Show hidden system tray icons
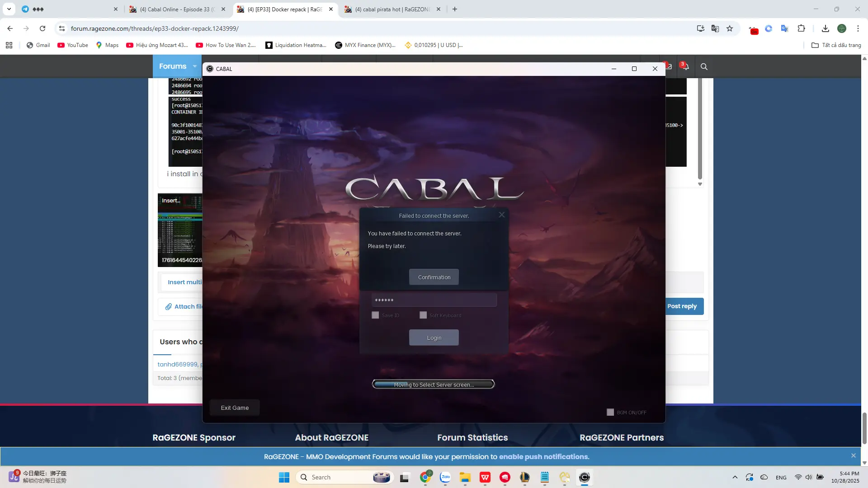This screenshot has width=868, height=488. [735, 477]
